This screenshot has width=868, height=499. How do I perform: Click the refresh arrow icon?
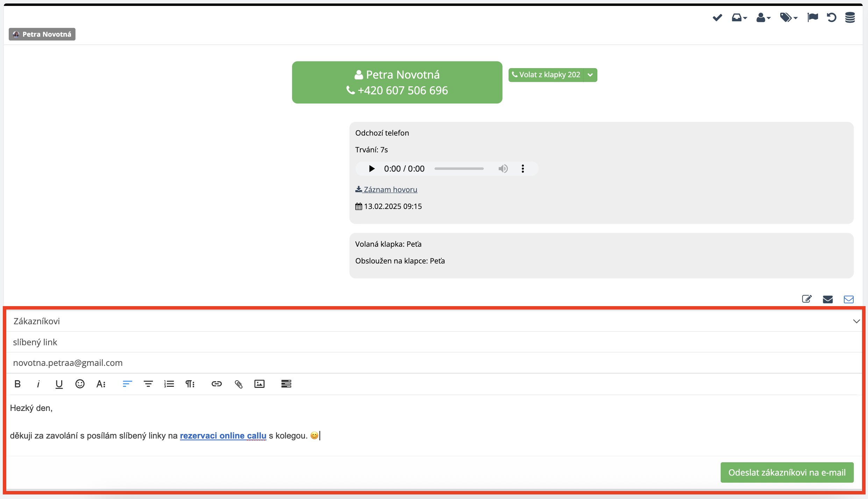[x=831, y=17]
